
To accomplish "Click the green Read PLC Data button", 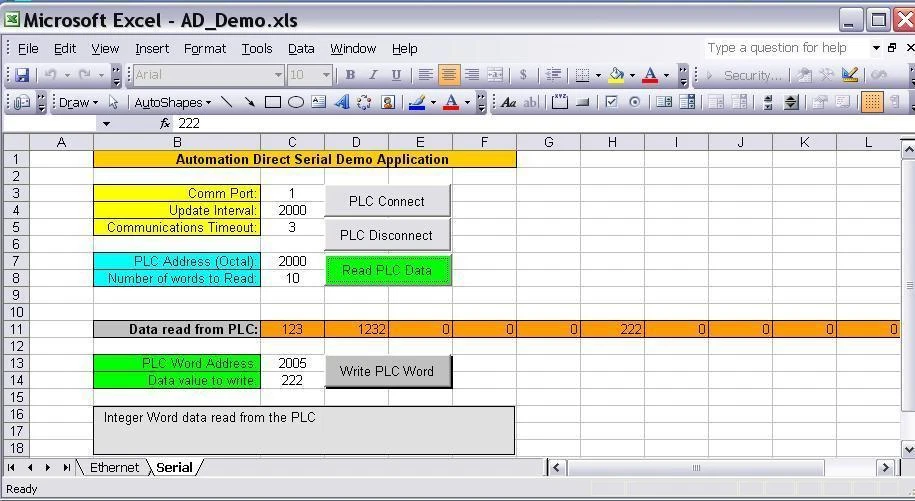I will pyautogui.click(x=387, y=270).
